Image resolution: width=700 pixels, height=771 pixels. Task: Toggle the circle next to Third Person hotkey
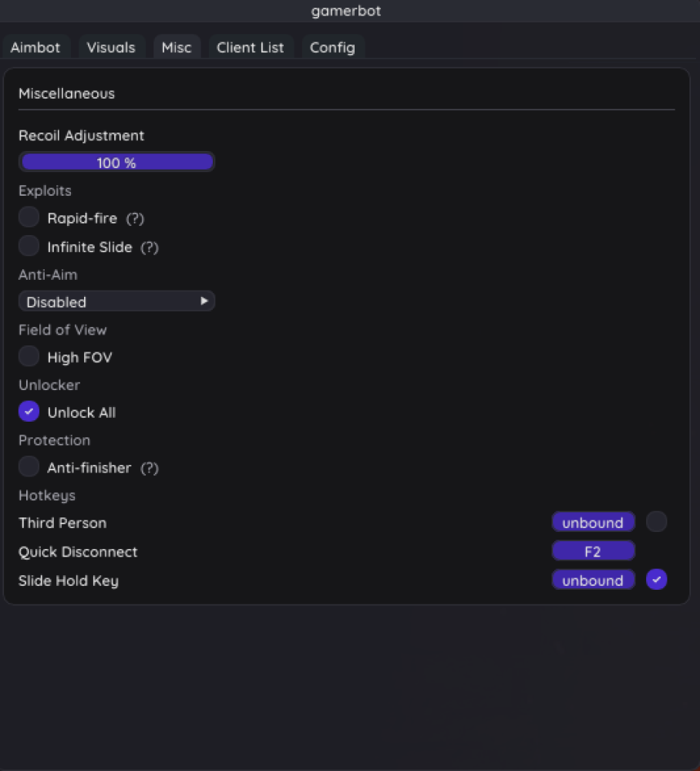[x=656, y=523]
